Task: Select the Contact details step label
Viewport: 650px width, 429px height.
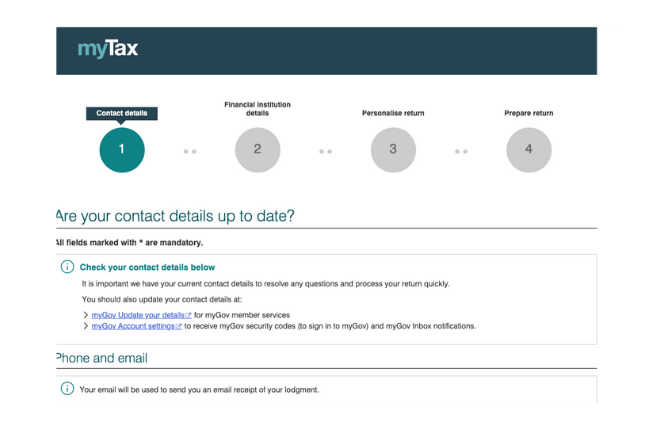Action: (x=122, y=113)
